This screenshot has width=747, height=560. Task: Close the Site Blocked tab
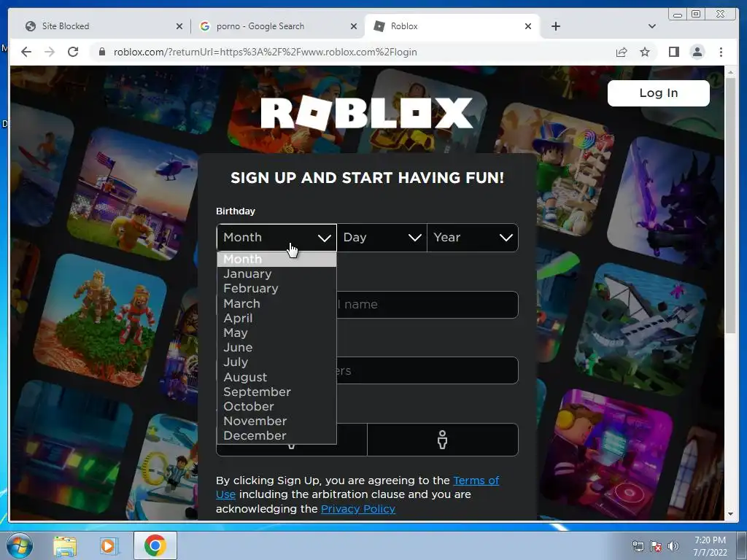[x=179, y=26]
